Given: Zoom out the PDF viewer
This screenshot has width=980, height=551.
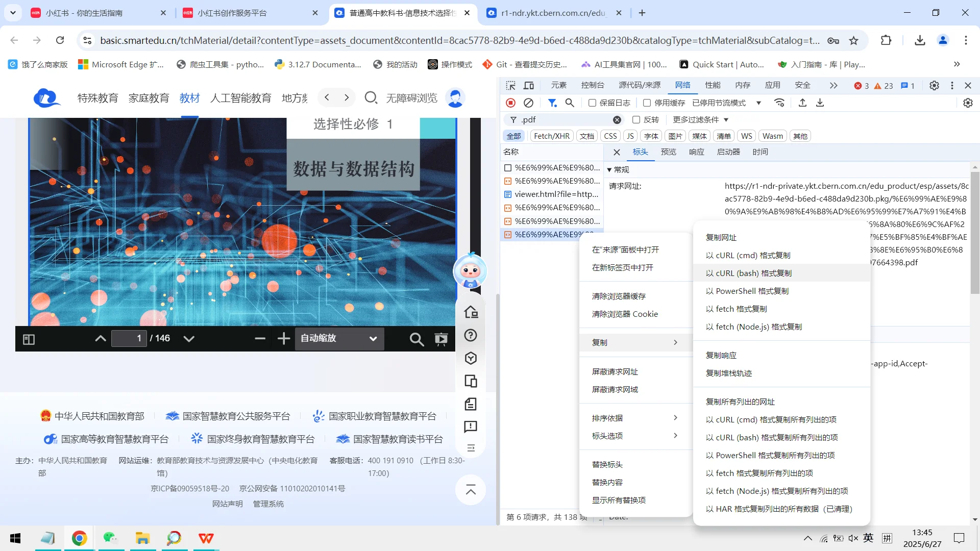Looking at the screenshot, I should click(x=260, y=339).
